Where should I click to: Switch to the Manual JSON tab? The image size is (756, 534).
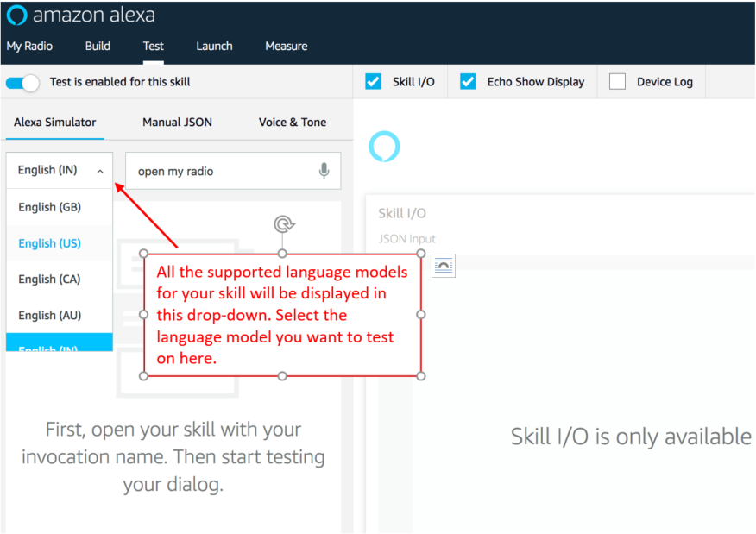pyautogui.click(x=177, y=123)
